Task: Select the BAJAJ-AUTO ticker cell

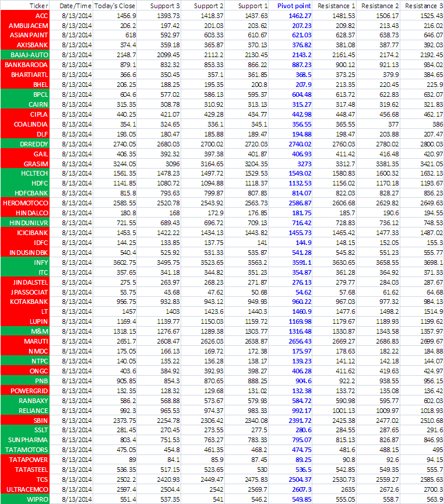Action: click(24, 55)
